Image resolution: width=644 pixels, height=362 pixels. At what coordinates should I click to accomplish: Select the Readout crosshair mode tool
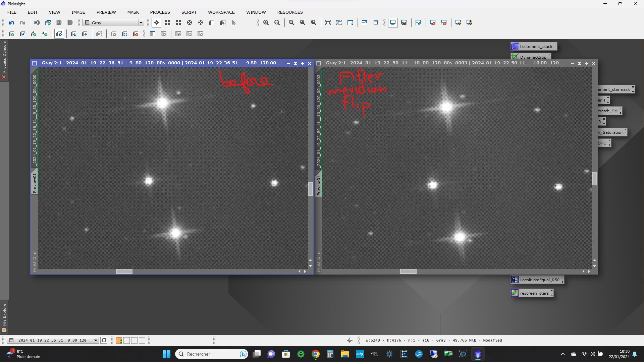pos(156,23)
